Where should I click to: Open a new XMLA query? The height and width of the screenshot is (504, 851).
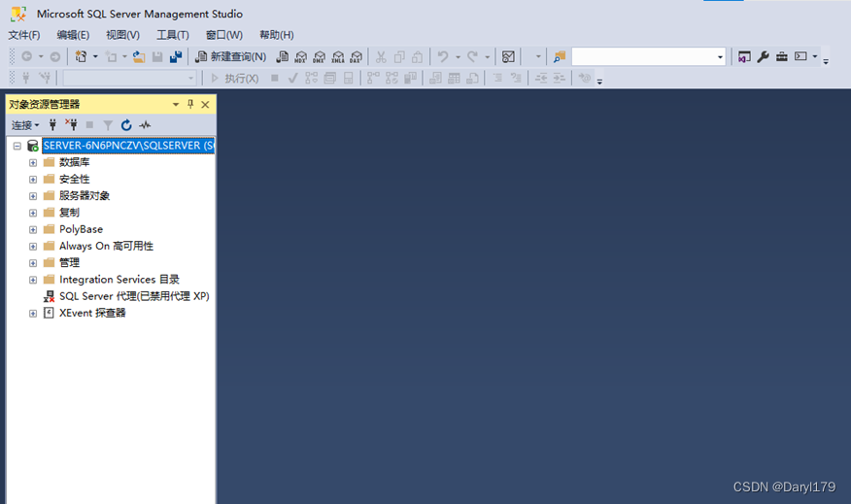coord(337,56)
